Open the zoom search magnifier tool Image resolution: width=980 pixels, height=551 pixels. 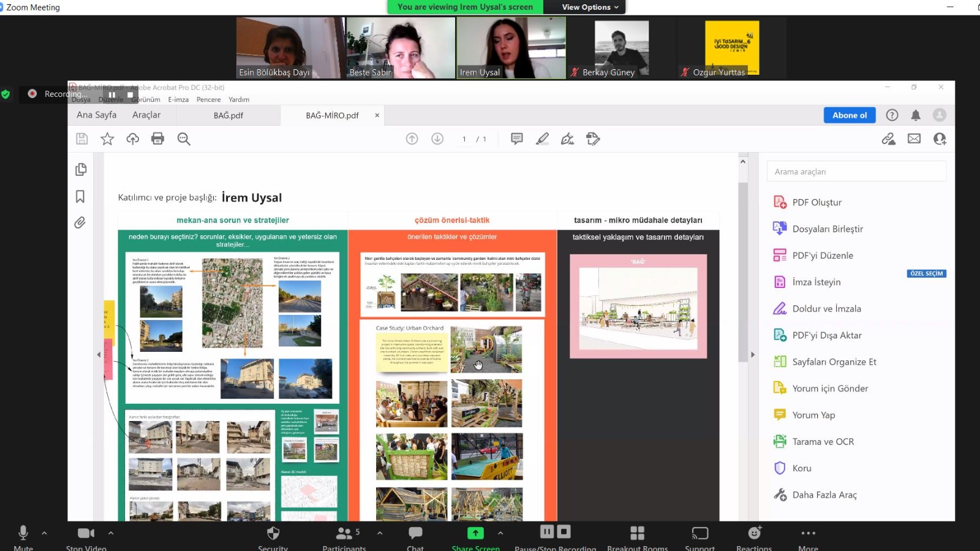point(184,139)
